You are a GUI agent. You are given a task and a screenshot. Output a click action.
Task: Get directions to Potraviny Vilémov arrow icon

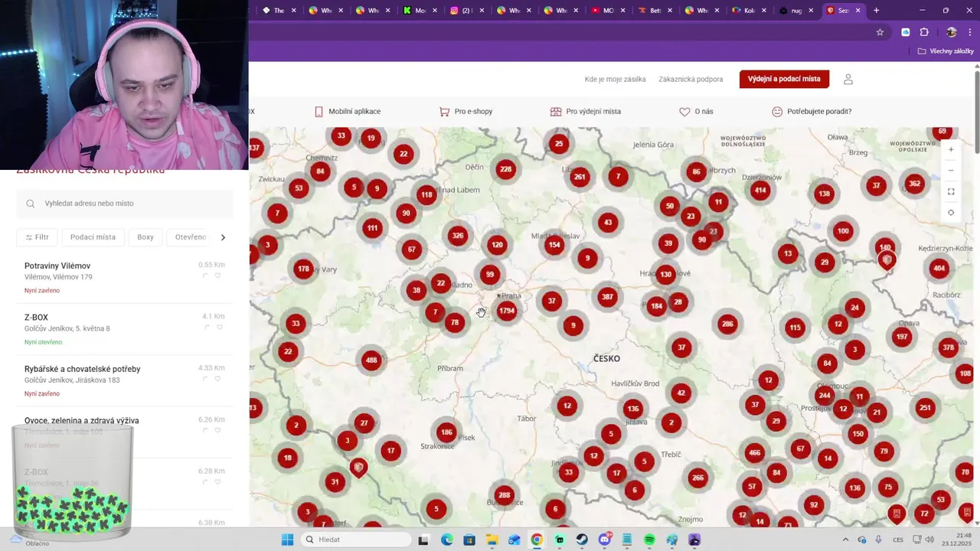pos(206,275)
